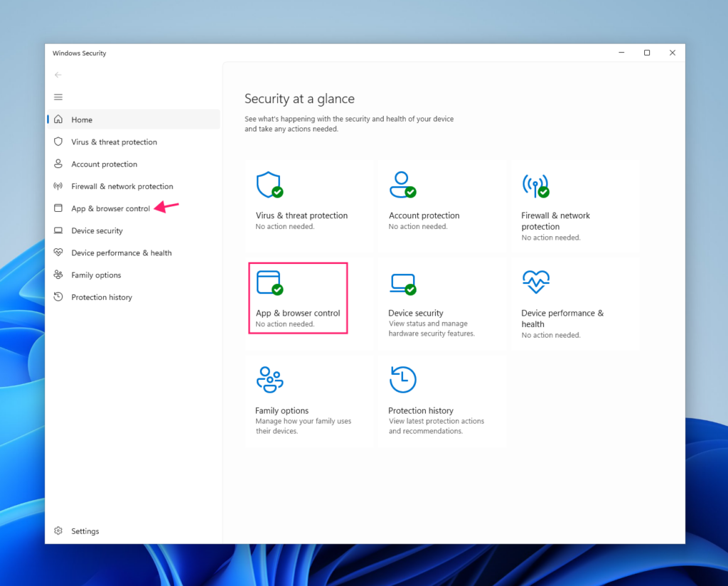Click the Device performance & health tile title

(562, 319)
